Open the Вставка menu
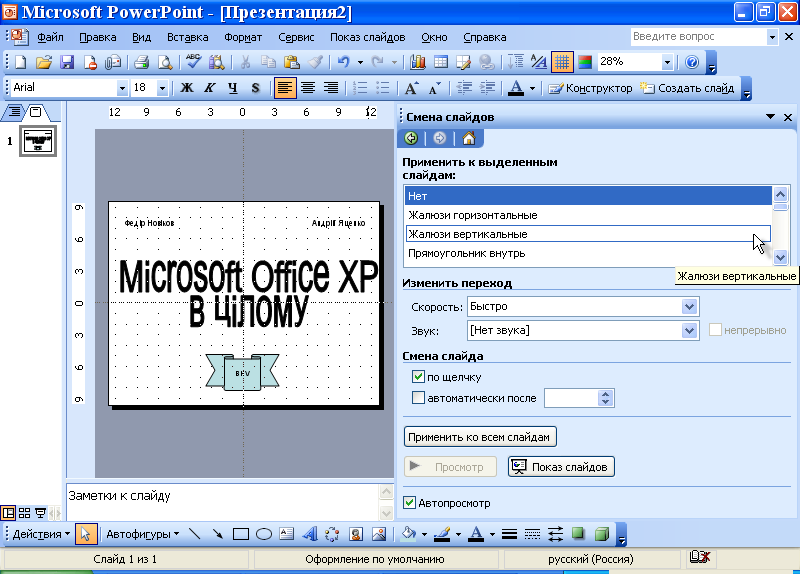800x574 pixels. pyautogui.click(x=187, y=37)
